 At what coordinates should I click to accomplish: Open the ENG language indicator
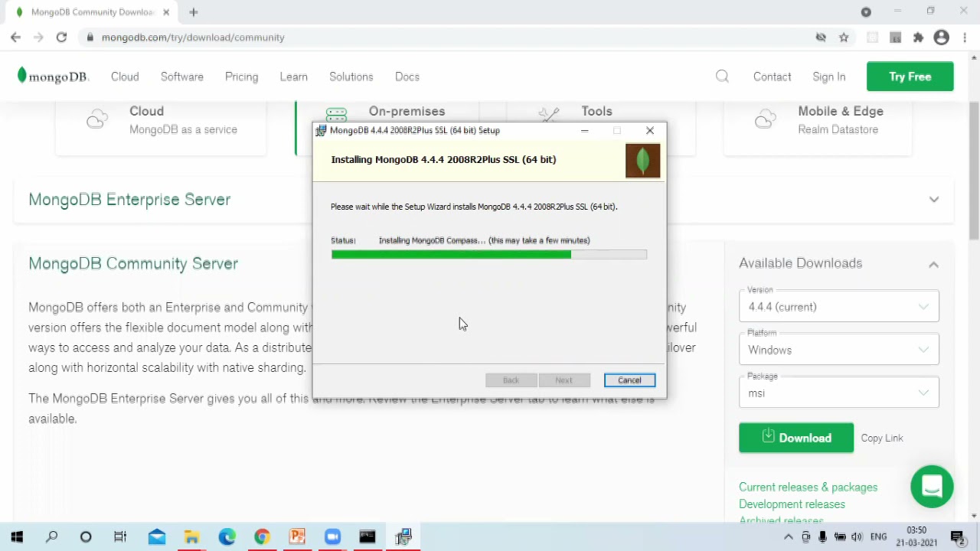pyautogui.click(x=878, y=537)
